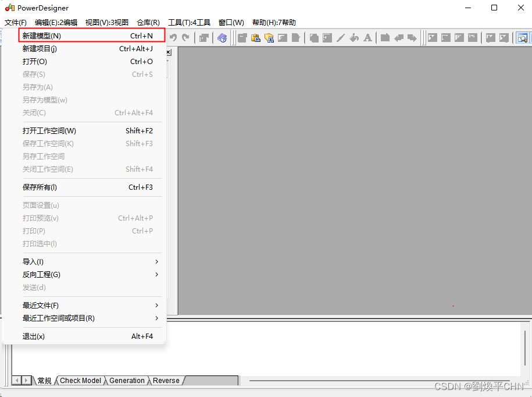The width and height of the screenshot is (532, 397).
Task: Expand the 反向工程(G) submenu
Action: [88, 274]
